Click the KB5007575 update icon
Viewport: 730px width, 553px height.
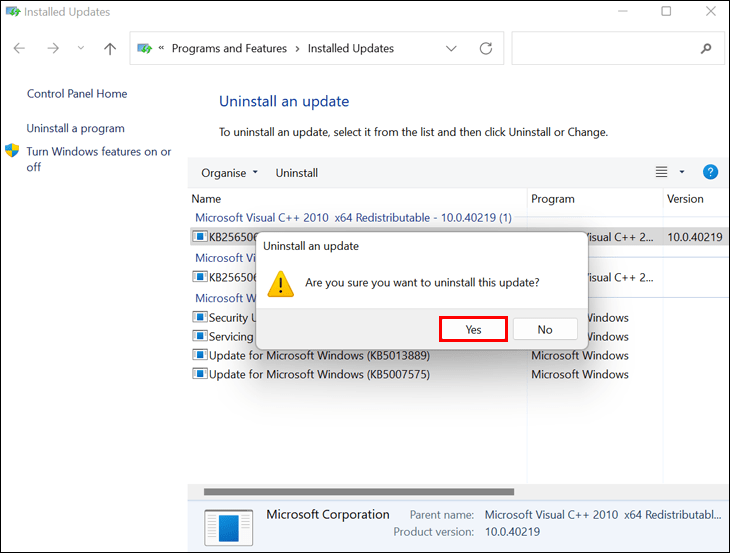200,373
